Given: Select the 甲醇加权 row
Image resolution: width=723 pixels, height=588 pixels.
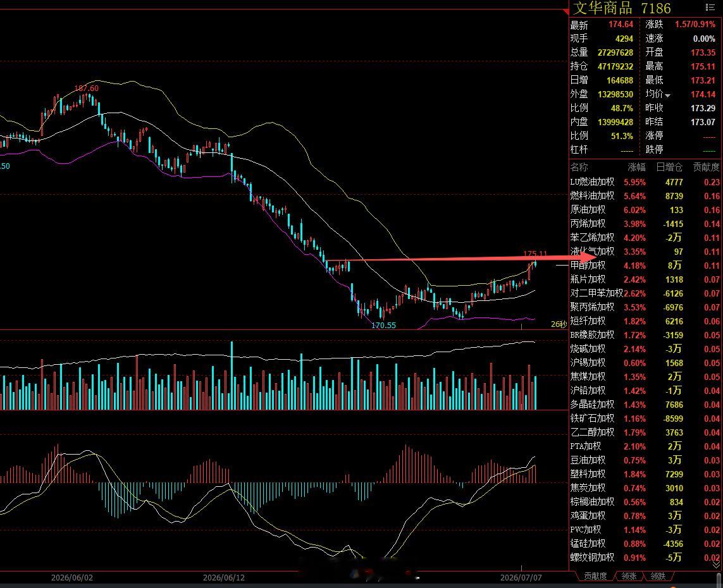Looking at the screenshot, I should 645,266.
